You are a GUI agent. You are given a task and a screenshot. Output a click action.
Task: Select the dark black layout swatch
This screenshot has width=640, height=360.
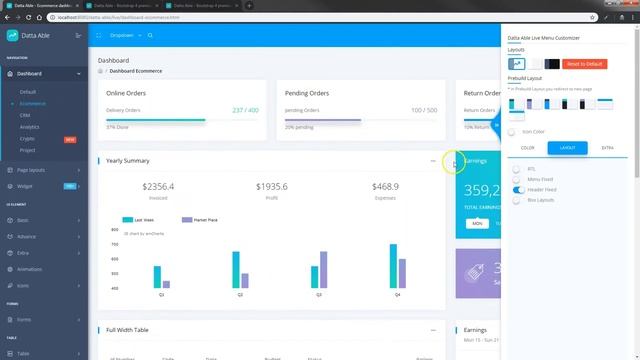(x=552, y=64)
